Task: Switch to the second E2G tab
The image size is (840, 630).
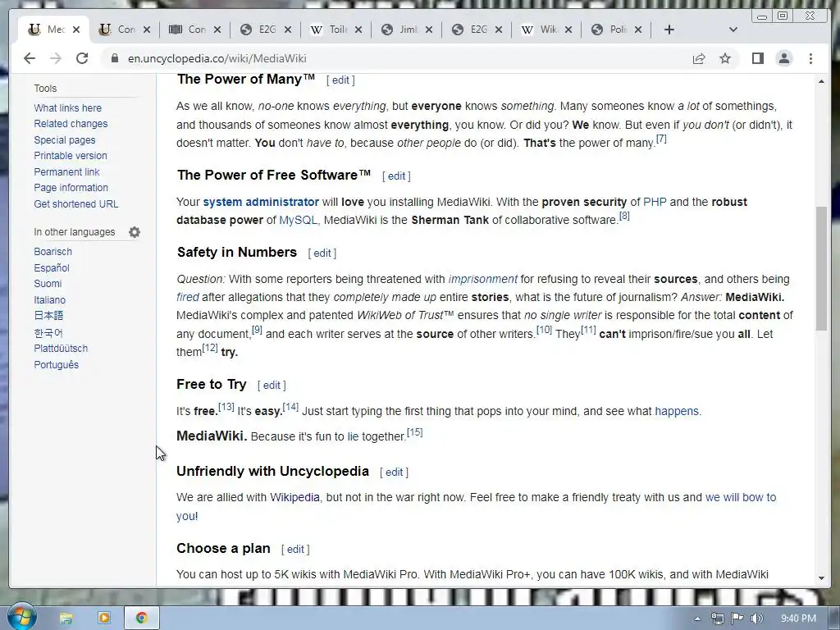Action: pyautogui.click(x=471, y=30)
